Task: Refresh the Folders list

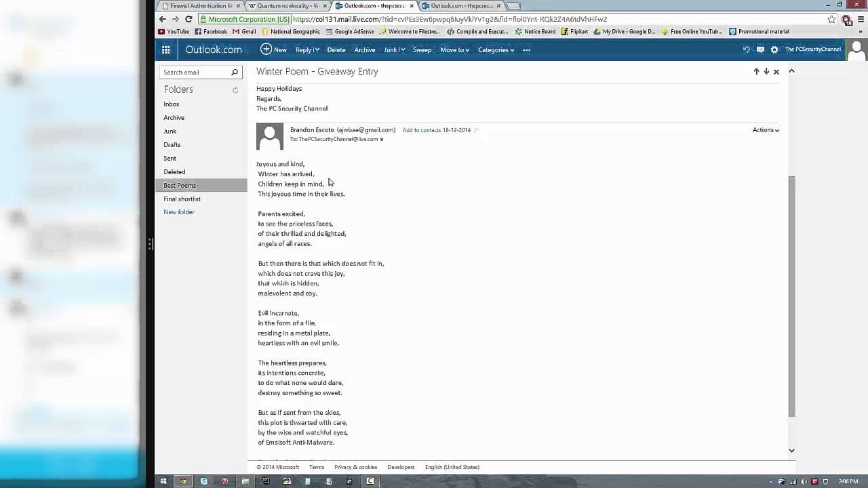Action: [235, 90]
